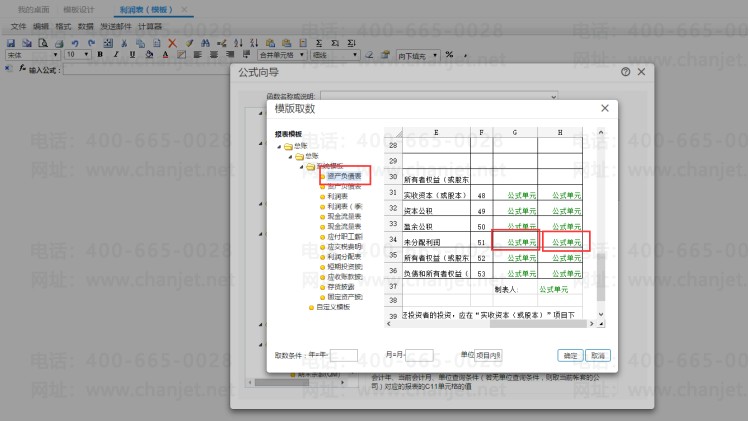Toggle Bold formatting
The image size is (749, 421).
pos(100,54)
